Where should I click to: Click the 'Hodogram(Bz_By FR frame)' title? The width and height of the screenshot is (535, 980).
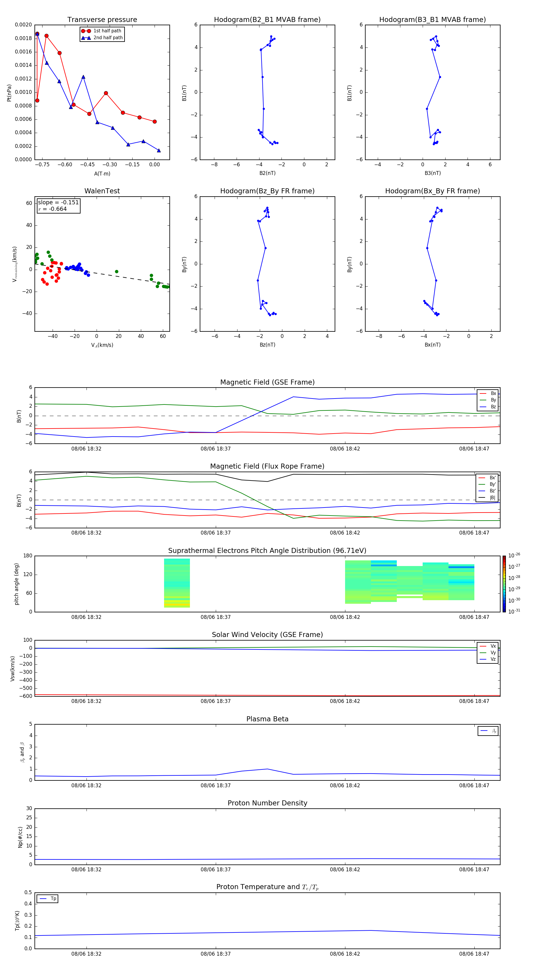point(267,191)
